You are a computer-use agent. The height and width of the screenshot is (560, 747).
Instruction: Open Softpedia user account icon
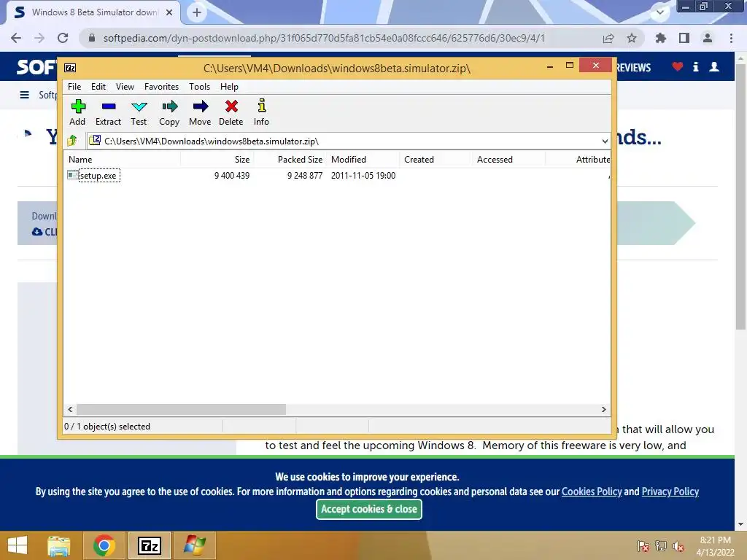pyautogui.click(x=714, y=66)
